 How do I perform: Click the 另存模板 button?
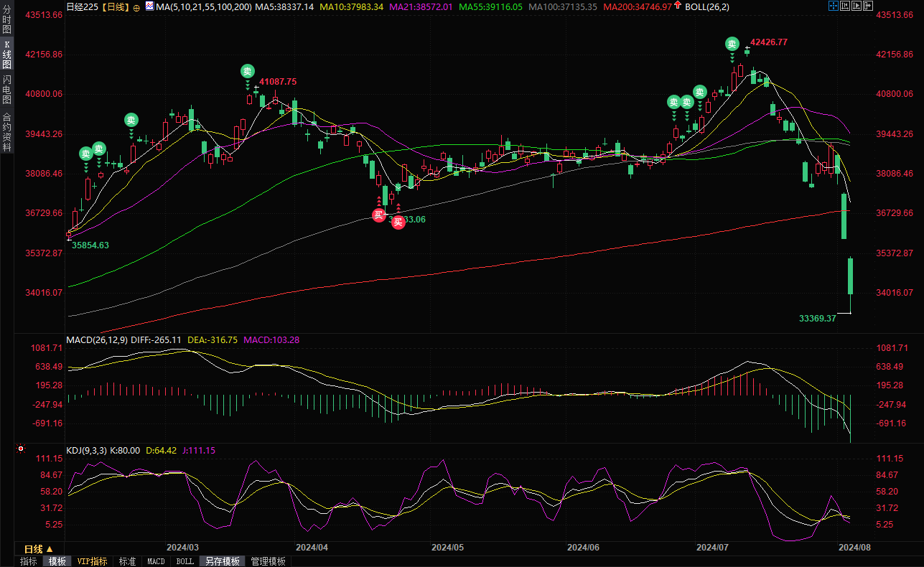coord(222,561)
